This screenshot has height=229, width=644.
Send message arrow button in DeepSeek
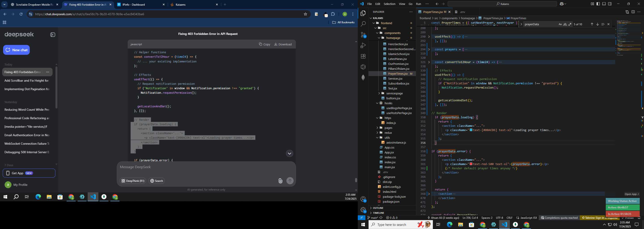click(290, 181)
